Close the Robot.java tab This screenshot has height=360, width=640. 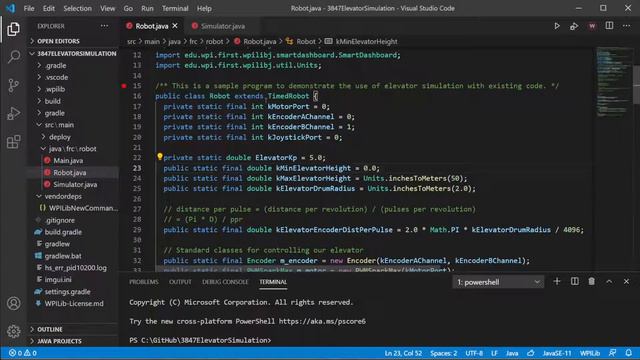coord(175,26)
